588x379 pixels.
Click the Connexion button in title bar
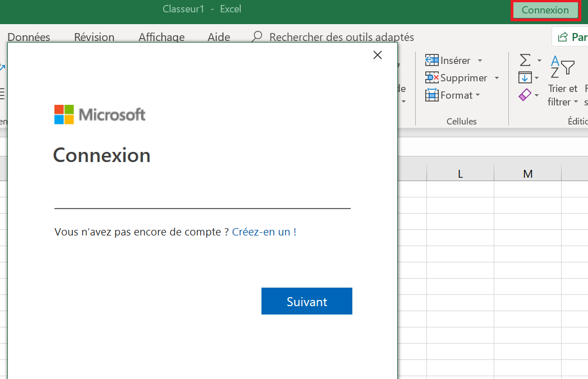pyautogui.click(x=545, y=10)
